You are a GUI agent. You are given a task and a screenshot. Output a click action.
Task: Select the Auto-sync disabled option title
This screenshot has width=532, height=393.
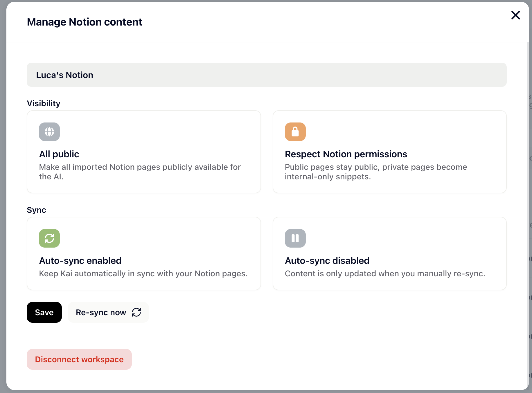click(327, 261)
